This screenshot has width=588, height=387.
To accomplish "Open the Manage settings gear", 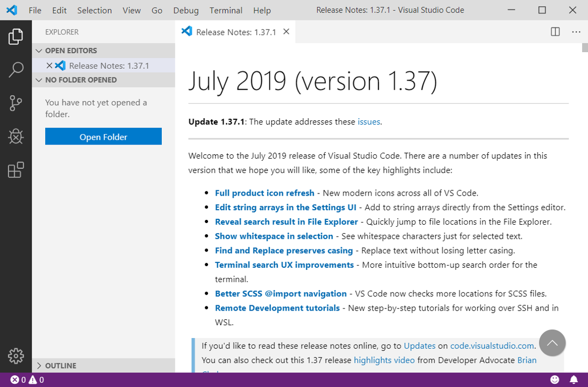I will point(16,356).
